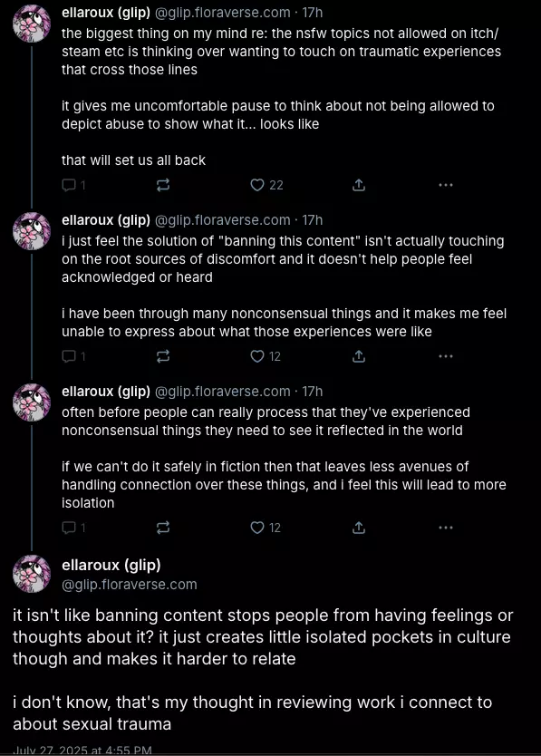Open more options on the first post
This screenshot has height=756, width=541.
pos(446,185)
